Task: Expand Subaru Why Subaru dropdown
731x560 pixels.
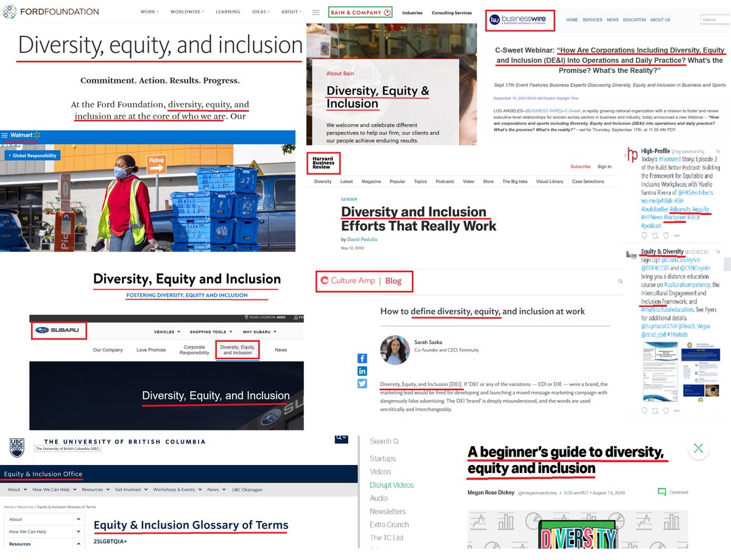Action: coord(260,332)
